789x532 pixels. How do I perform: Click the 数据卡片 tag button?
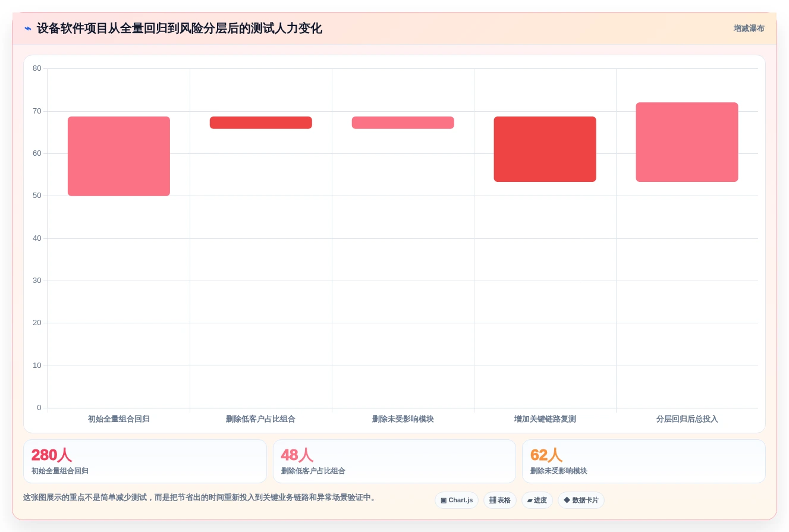point(581,500)
